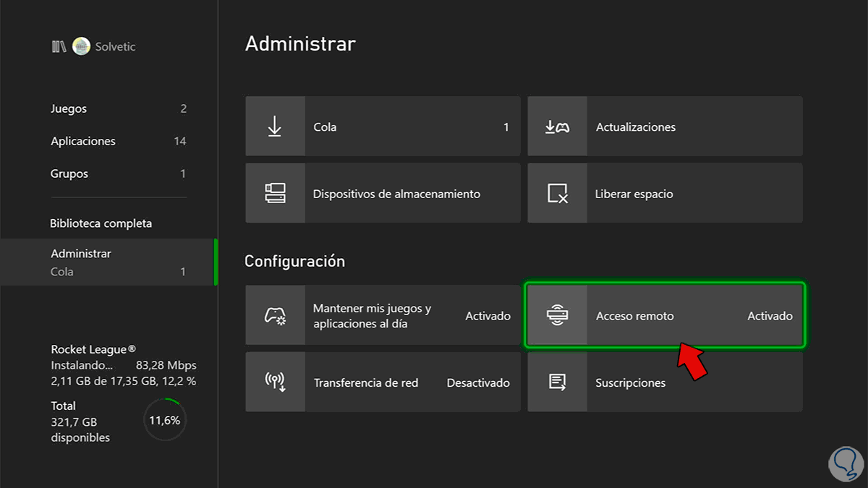
Task: Click the 11,6% storage usage ring
Action: (x=165, y=419)
